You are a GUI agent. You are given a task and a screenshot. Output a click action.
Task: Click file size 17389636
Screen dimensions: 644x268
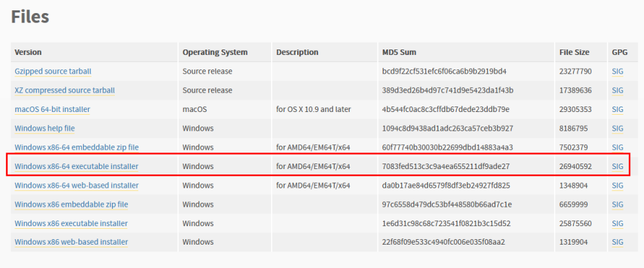(x=575, y=90)
